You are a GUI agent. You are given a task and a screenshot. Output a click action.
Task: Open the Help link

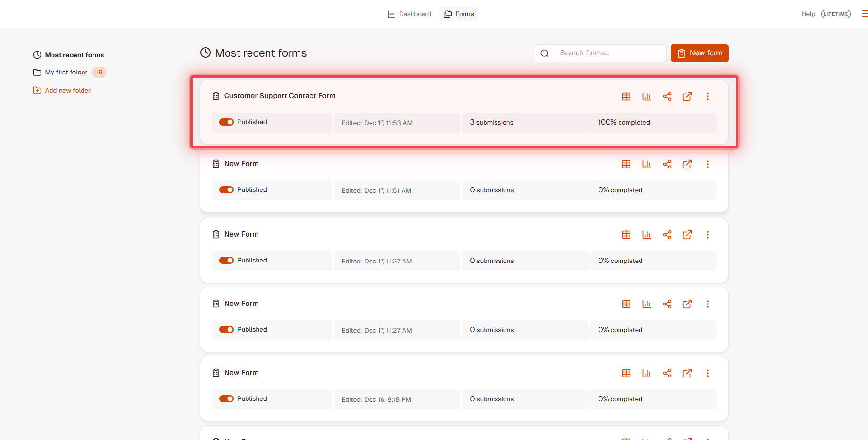pos(808,14)
